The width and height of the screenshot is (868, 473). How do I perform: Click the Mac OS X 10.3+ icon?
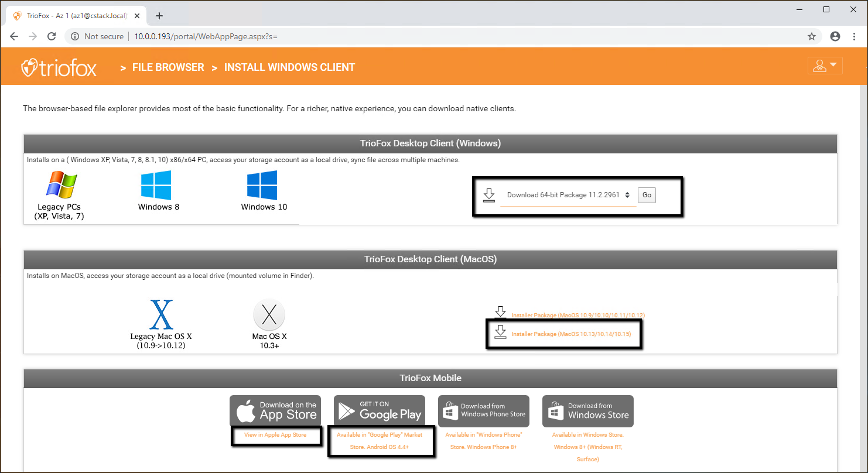269,315
